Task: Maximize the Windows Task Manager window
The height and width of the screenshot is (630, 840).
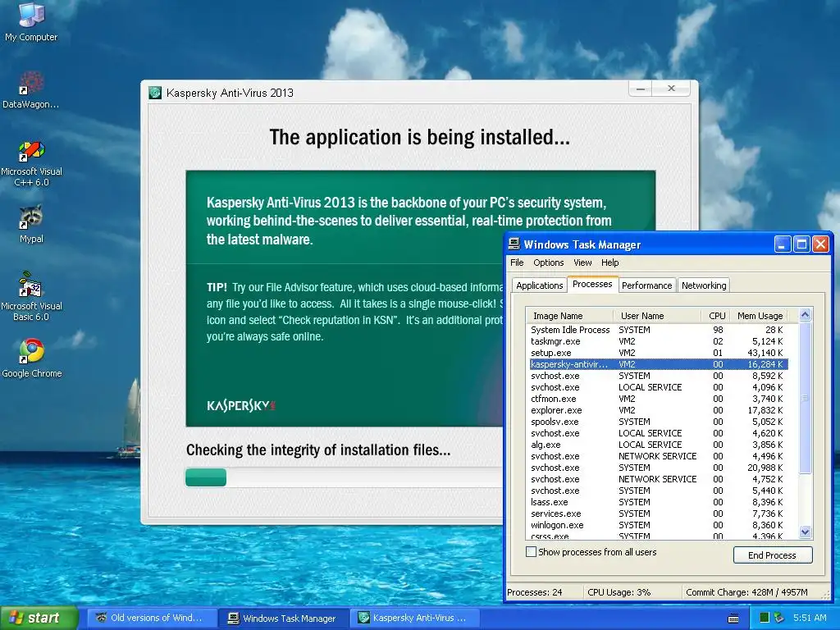Action: coord(801,244)
